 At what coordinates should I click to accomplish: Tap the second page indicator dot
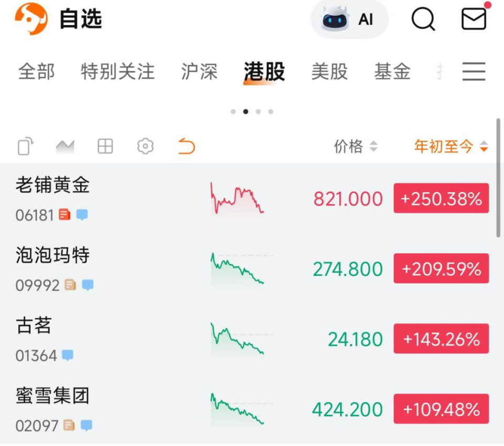[245, 111]
